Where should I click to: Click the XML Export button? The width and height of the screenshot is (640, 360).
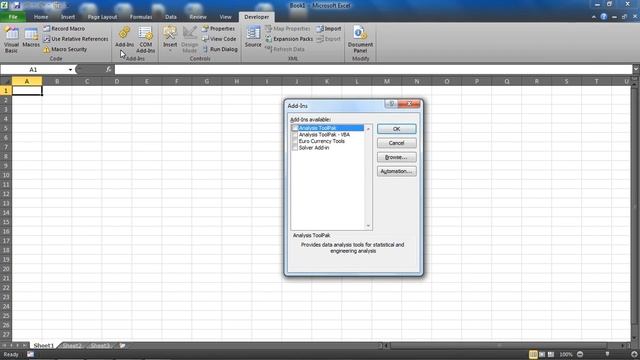329,39
